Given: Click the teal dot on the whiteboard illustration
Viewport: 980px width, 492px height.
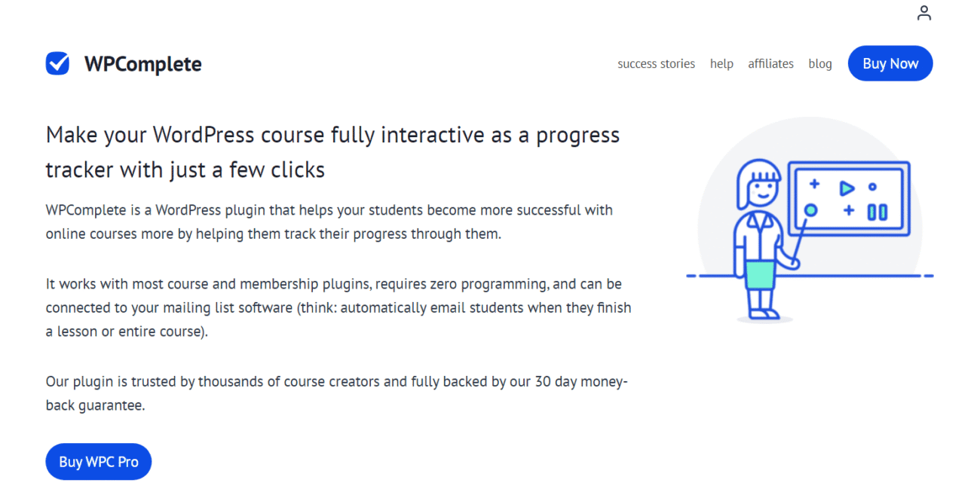Looking at the screenshot, I should click(810, 210).
